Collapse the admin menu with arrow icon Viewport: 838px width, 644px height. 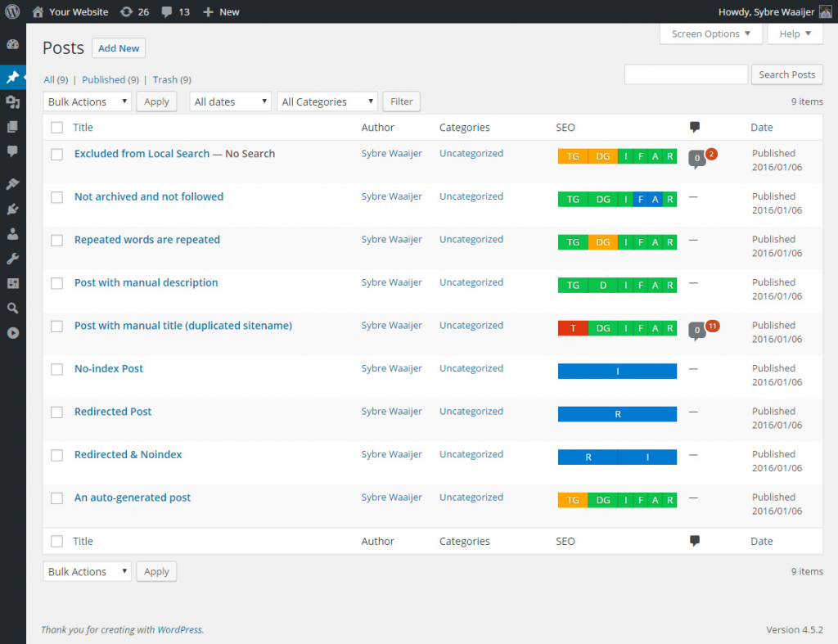[12, 333]
